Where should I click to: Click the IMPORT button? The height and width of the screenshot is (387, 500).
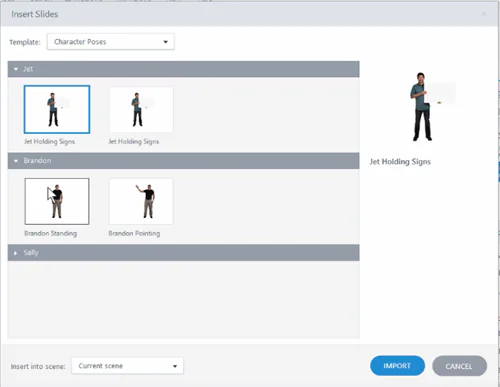tap(397, 366)
